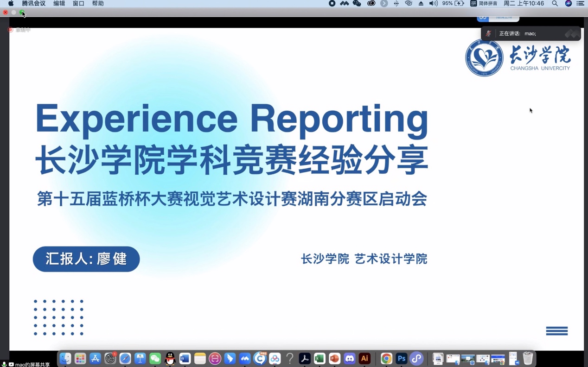
Task: Launch Photoshop from the Dock
Action: (x=402, y=358)
